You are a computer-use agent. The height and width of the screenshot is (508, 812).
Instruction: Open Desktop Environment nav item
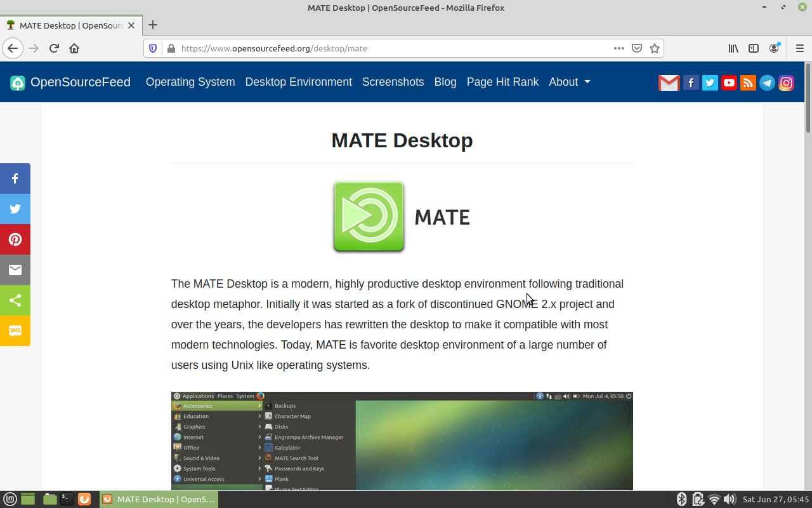pyautogui.click(x=299, y=82)
